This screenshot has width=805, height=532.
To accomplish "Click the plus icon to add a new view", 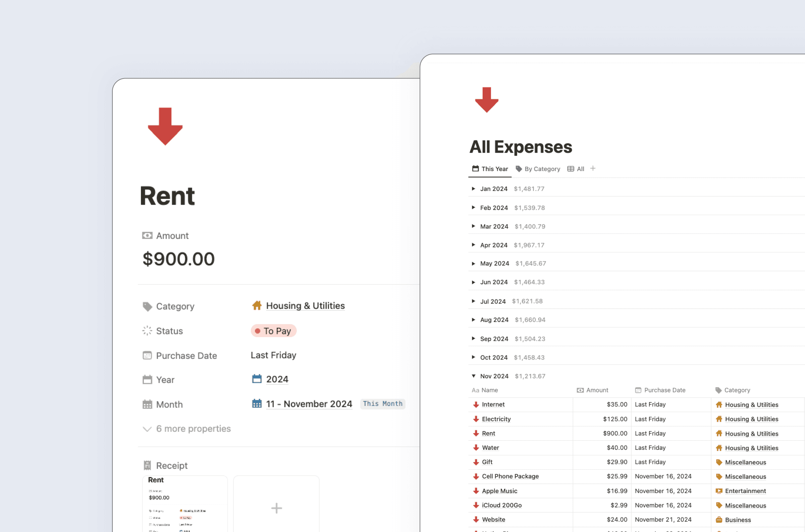I will pyautogui.click(x=593, y=168).
